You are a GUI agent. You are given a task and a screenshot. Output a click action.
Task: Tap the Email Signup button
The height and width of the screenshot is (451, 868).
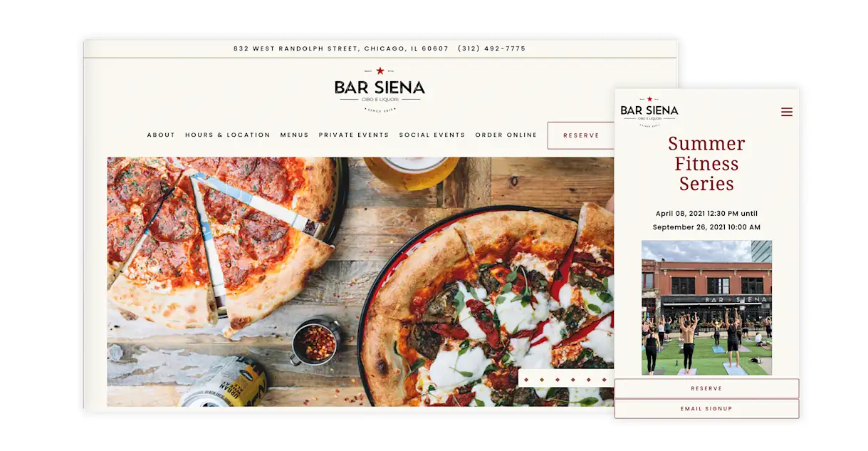706,409
